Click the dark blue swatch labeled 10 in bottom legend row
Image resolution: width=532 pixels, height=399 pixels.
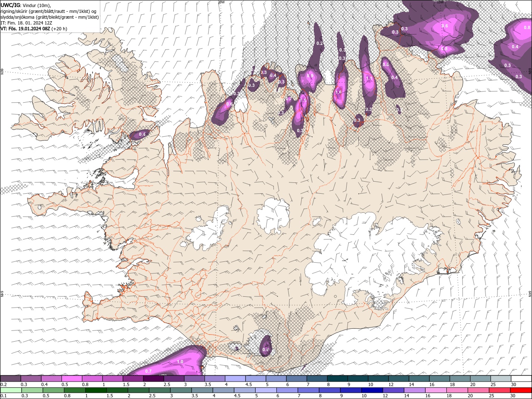(372, 390)
